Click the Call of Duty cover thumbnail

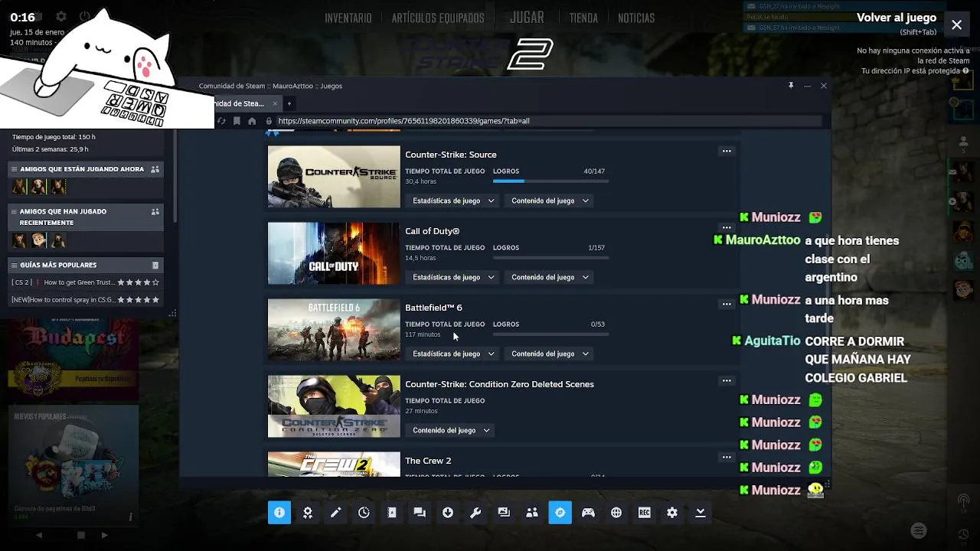[334, 253]
